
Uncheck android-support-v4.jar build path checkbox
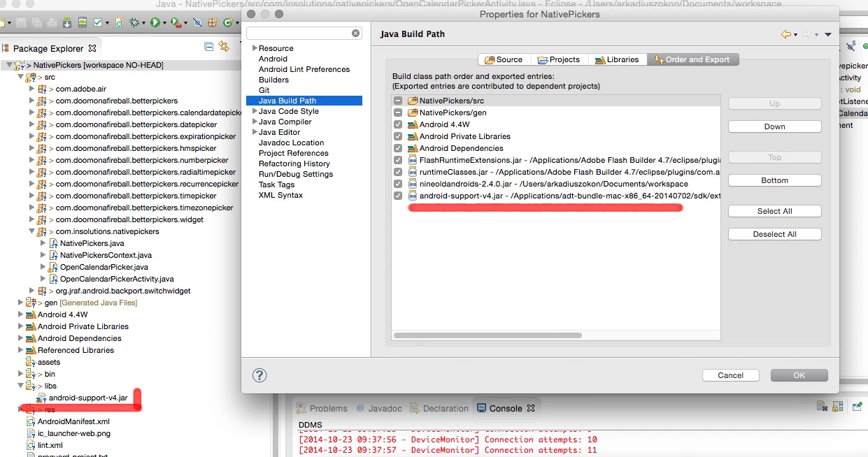click(398, 196)
